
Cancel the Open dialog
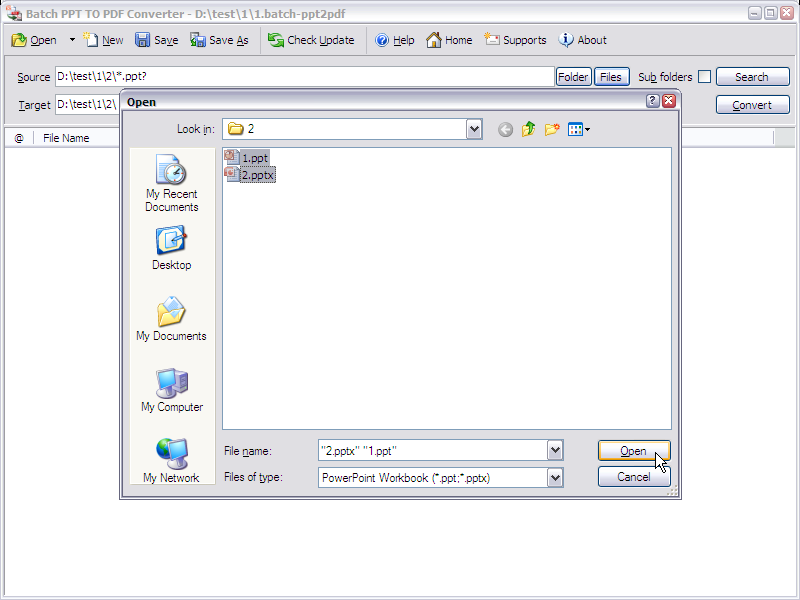click(634, 477)
